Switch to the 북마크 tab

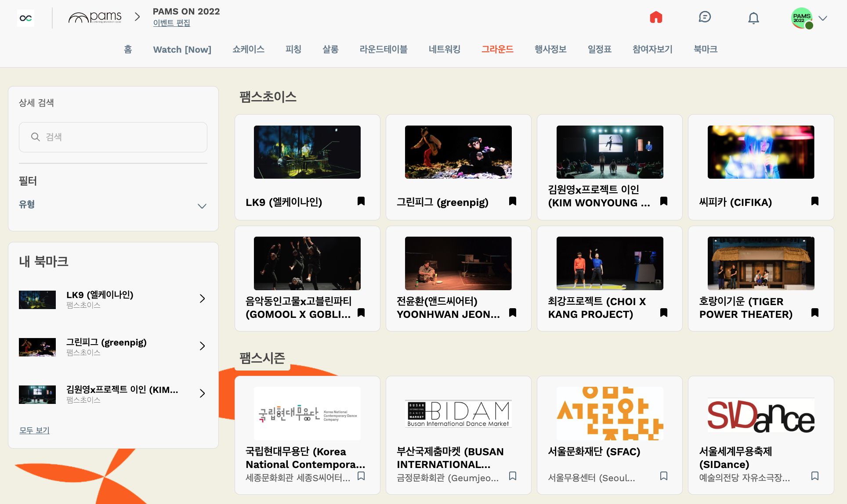click(706, 49)
